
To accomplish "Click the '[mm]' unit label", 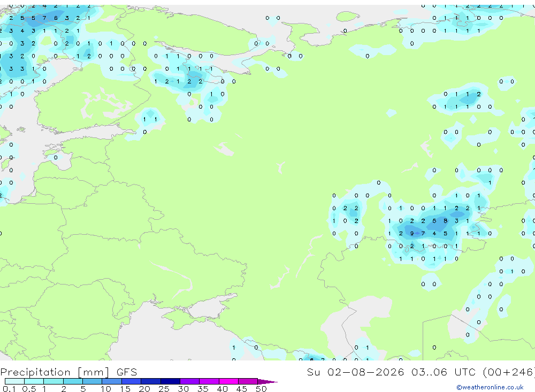I will click(93, 372).
